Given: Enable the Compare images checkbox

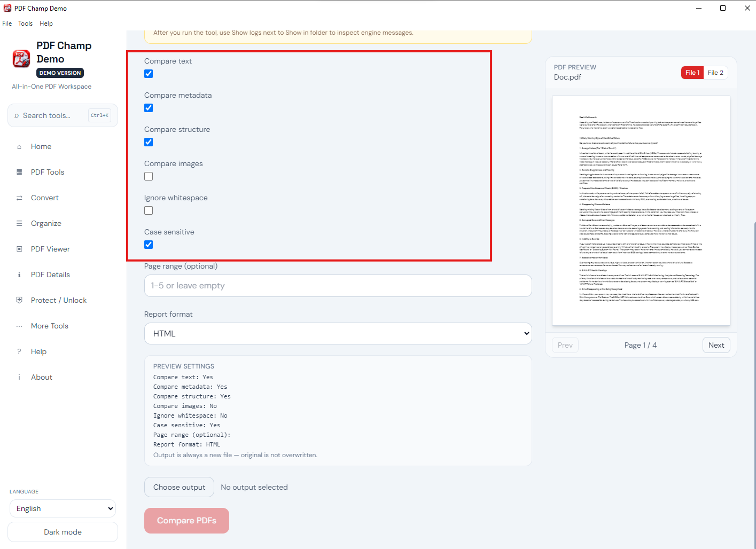Looking at the screenshot, I should [149, 176].
